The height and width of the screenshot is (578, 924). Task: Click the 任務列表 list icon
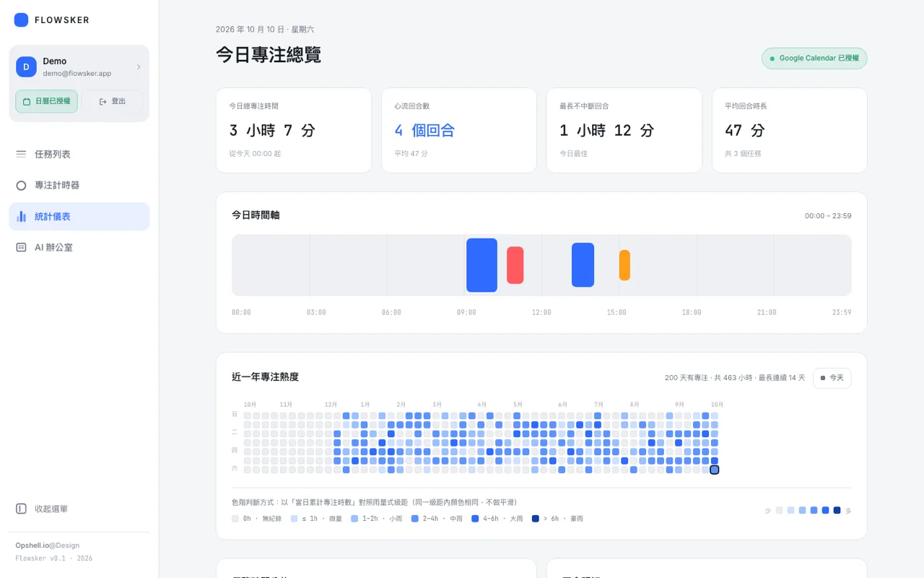tap(21, 154)
